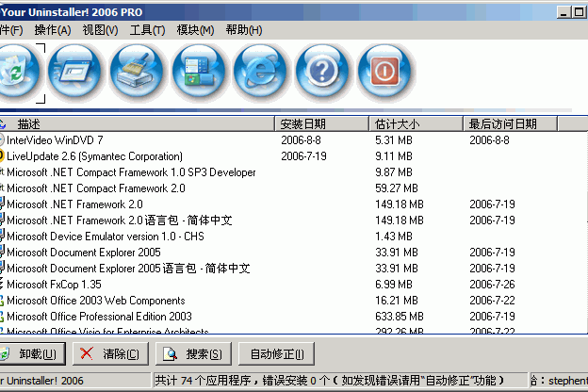This screenshot has width=588, height=392.
Task: Sort by the 最后访问日期 column header
Action: click(511, 123)
